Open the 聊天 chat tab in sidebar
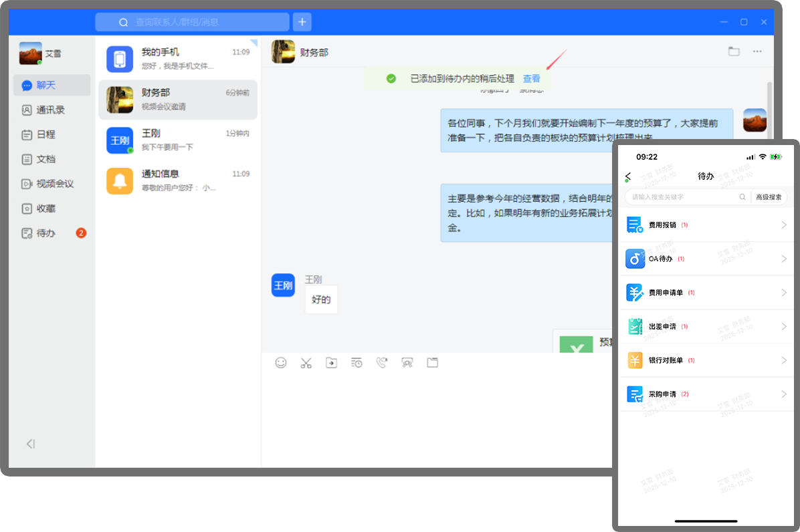This screenshot has height=532, width=800. (52, 85)
